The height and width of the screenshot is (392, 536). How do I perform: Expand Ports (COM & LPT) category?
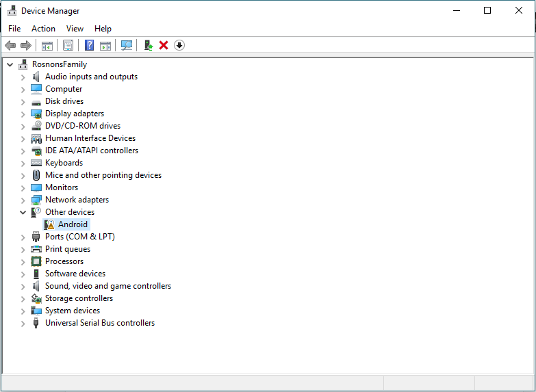coord(23,237)
